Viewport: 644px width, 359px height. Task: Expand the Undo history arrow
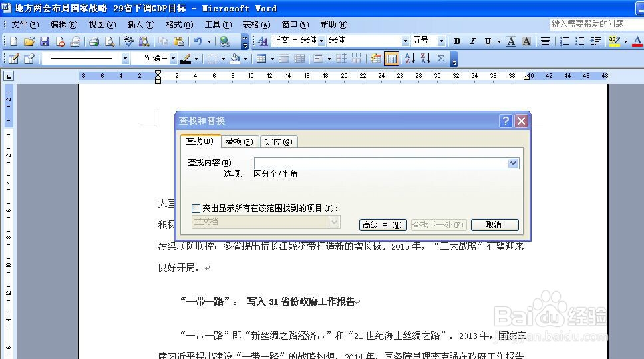pos(209,41)
